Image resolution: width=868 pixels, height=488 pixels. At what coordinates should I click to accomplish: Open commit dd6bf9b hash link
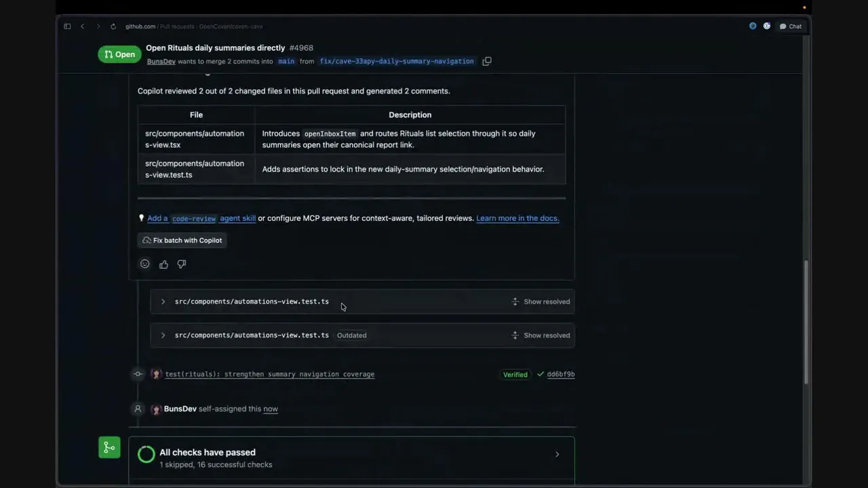pyautogui.click(x=561, y=374)
